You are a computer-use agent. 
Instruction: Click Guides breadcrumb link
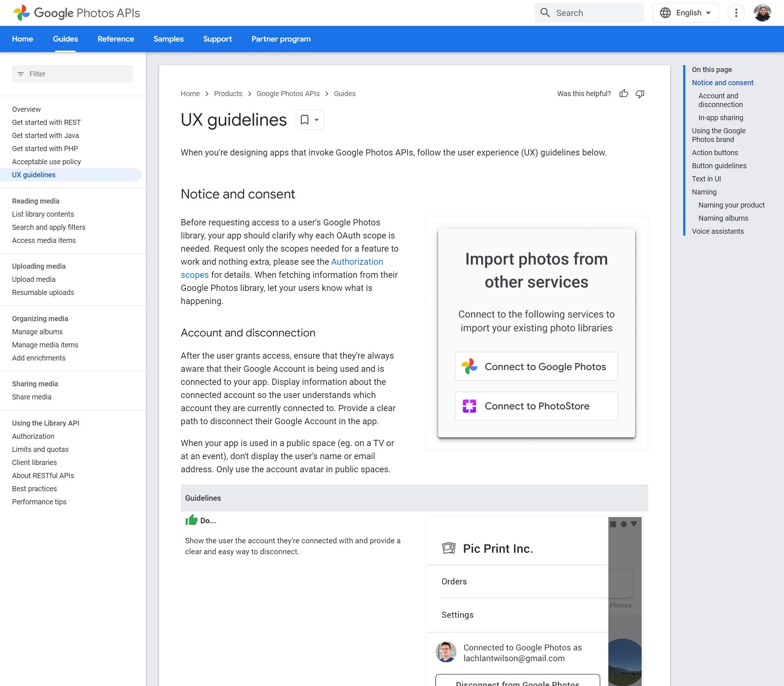(344, 94)
